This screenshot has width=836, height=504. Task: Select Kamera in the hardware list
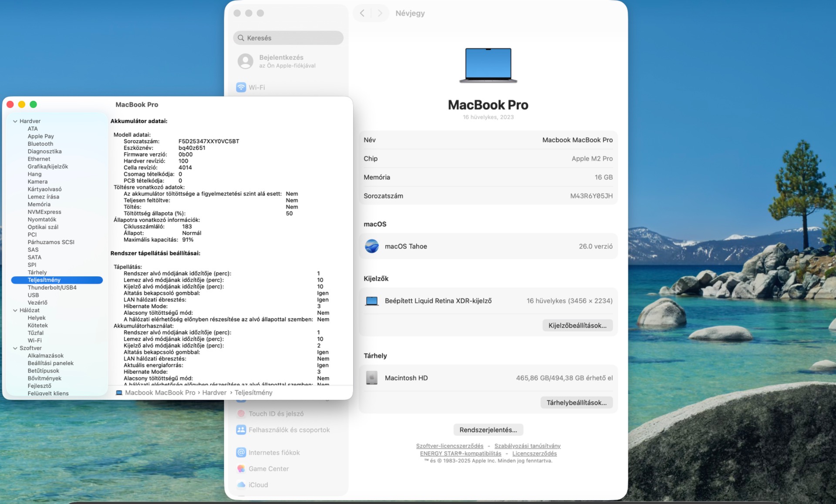(37, 182)
